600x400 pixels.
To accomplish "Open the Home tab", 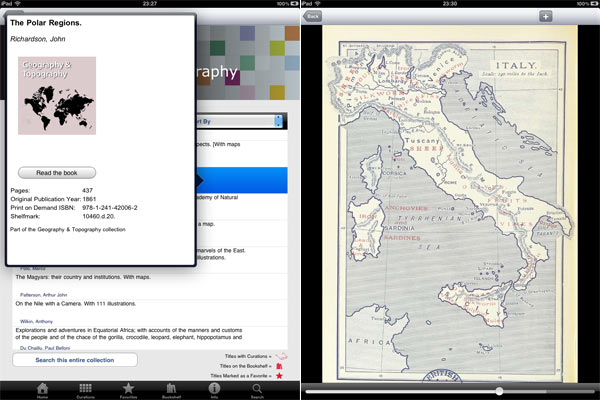I will pos(42,390).
